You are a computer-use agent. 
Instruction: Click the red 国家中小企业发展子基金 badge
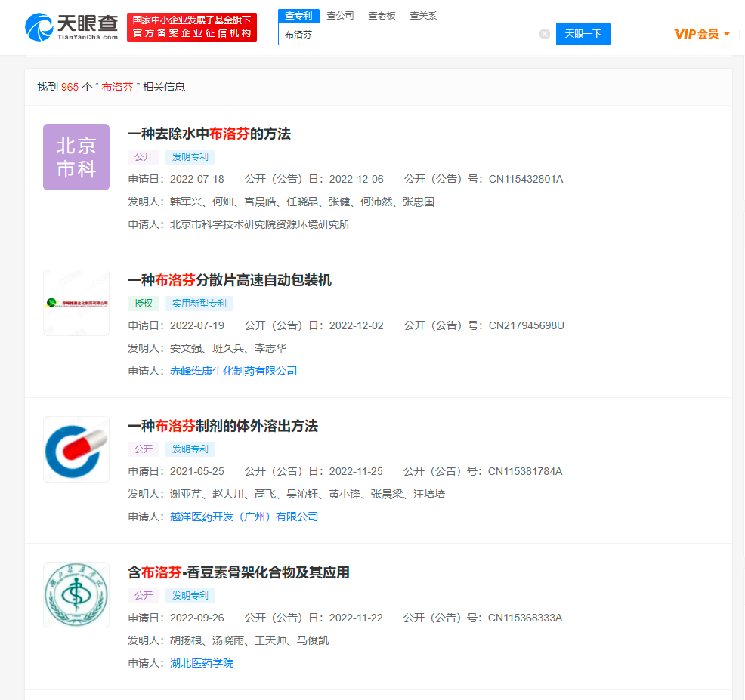click(x=189, y=27)
